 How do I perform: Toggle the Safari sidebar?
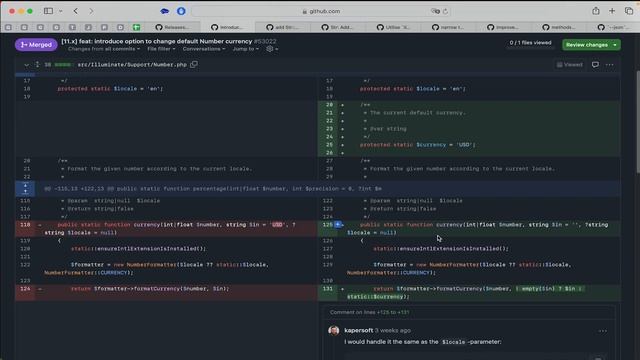48,11
